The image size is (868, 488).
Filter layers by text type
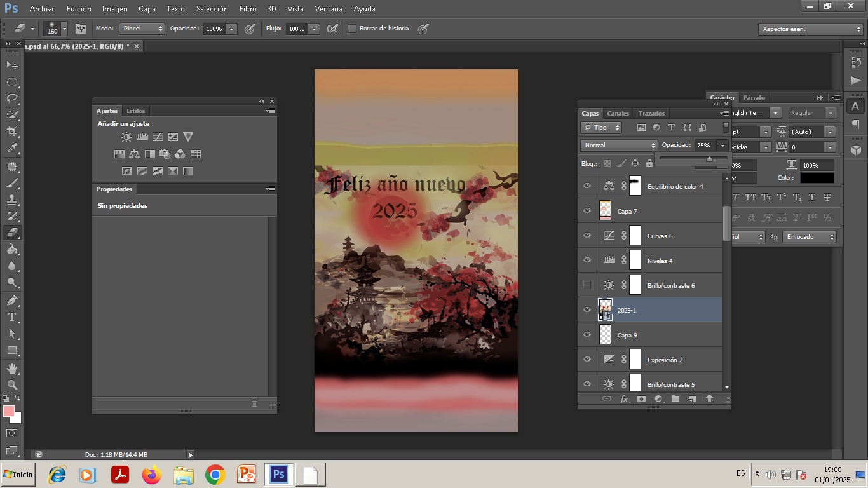coord(671,127)
